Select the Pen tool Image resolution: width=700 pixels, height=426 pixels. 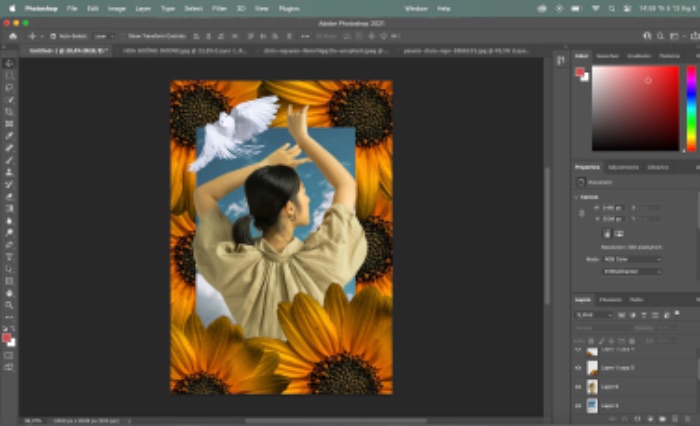pos(9,245)
